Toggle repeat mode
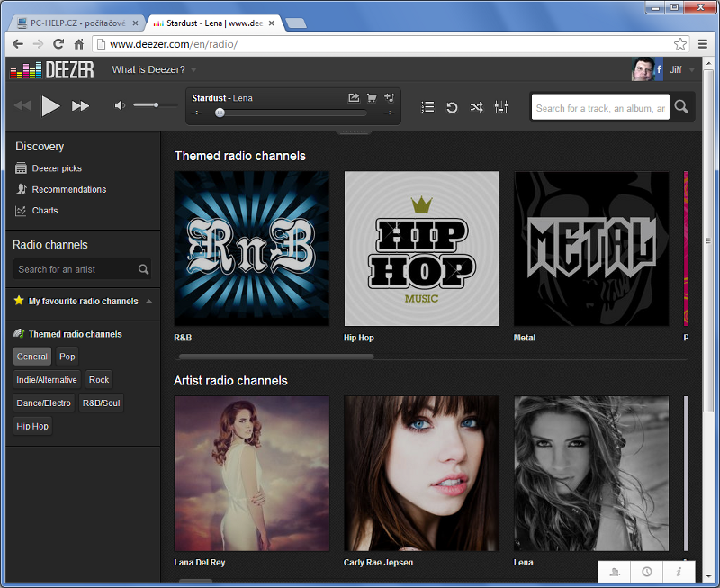This screenshot has width=720, height=588. 452,107
